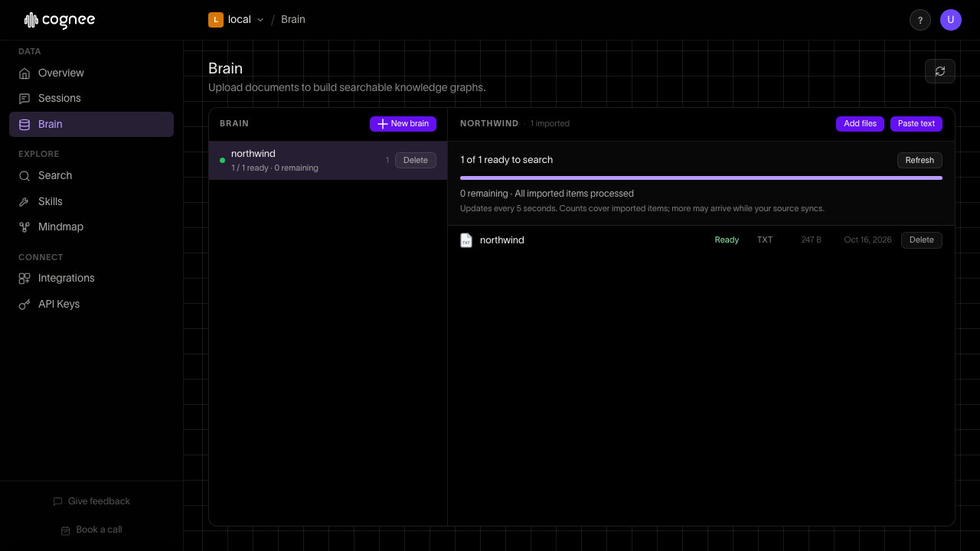Delete the northwind brain
Image resolution: width=980 pixels, height=551 pixels.
click(x=416, y=160)
